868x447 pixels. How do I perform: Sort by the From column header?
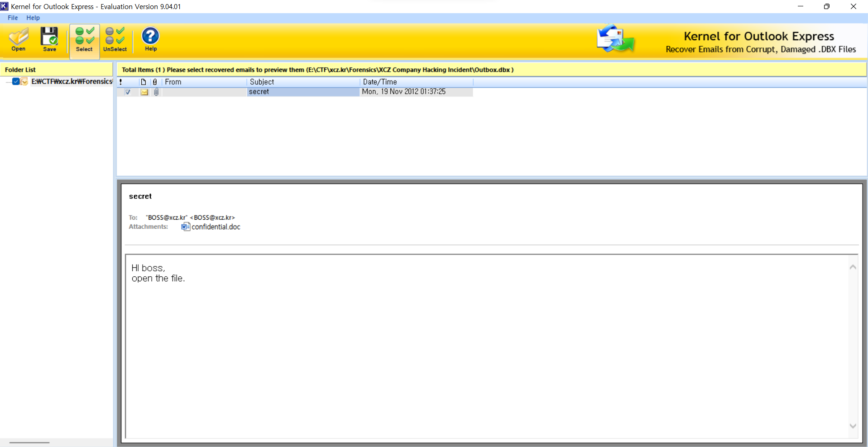click(204, 82)
